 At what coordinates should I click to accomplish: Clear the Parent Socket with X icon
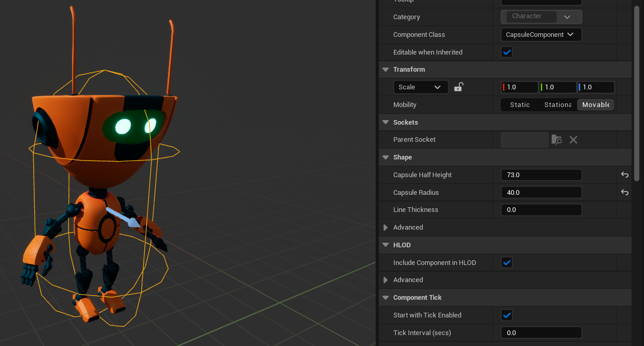point(573,140)
